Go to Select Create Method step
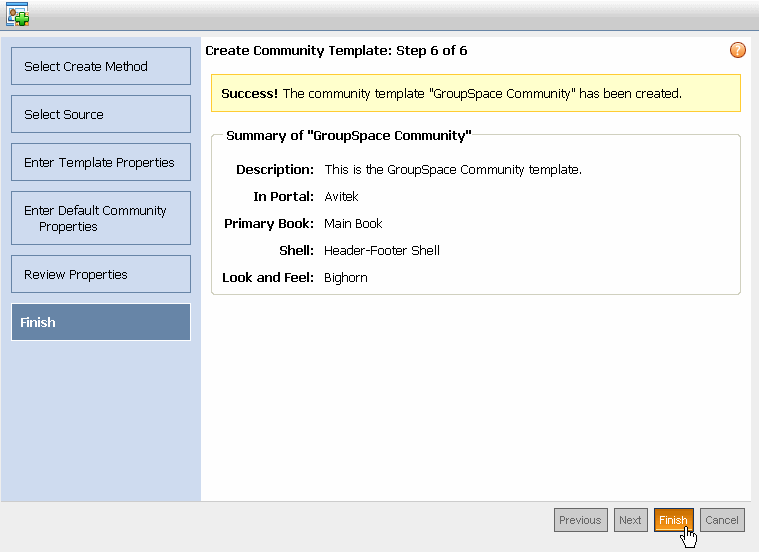 point(101,66)
